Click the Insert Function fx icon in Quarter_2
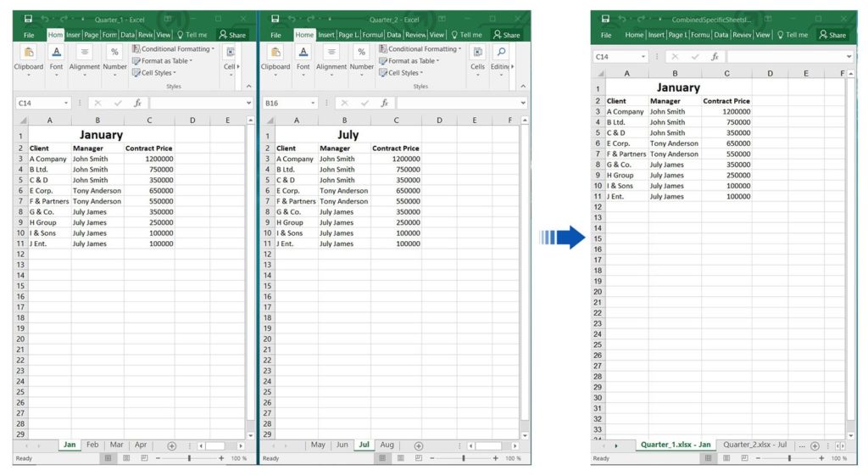 [x=384, y=103]
